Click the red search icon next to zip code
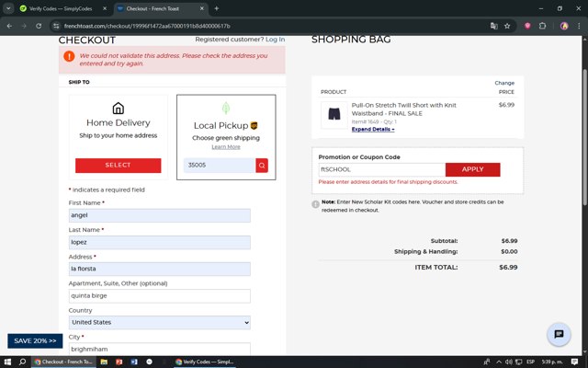Image resolution: width=588 pixels, height=368 pixels. [x=262, y=166]
